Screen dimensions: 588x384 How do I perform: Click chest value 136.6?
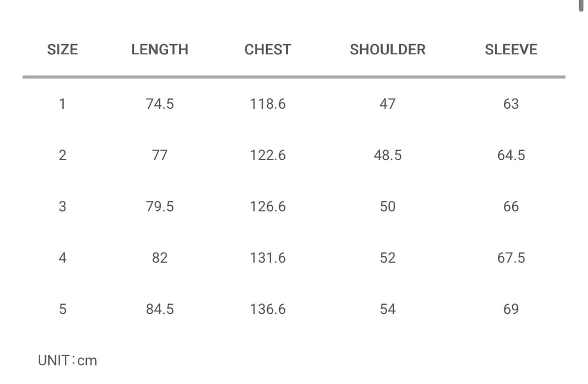(x=268, y=309)
